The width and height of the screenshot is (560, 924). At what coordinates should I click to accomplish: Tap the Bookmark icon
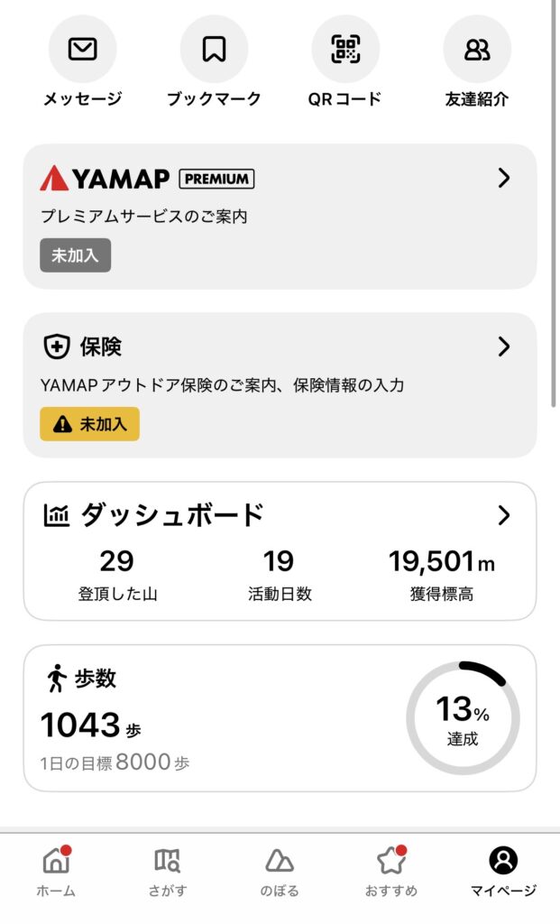(214, 50)
